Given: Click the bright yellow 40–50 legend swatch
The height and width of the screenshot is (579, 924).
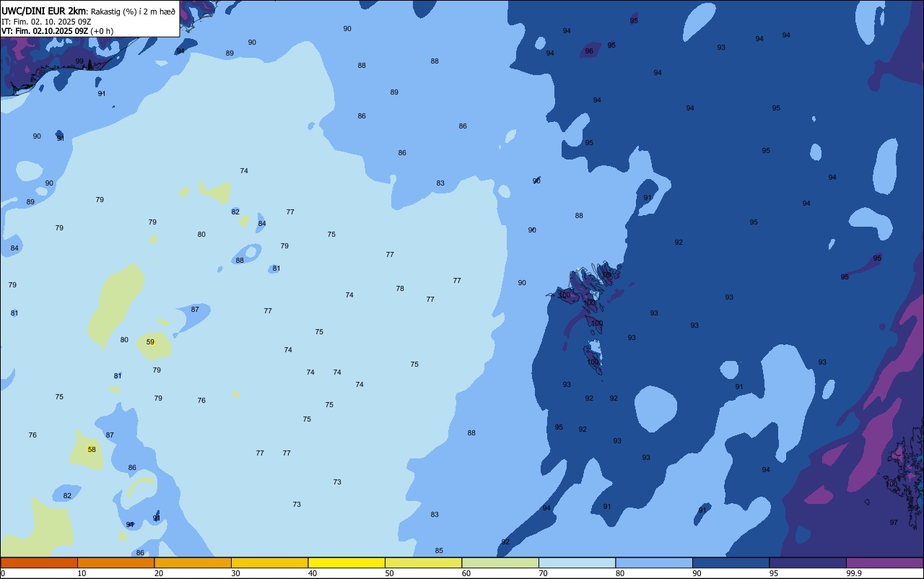Looking at the screenshot, I should [346, 562].
